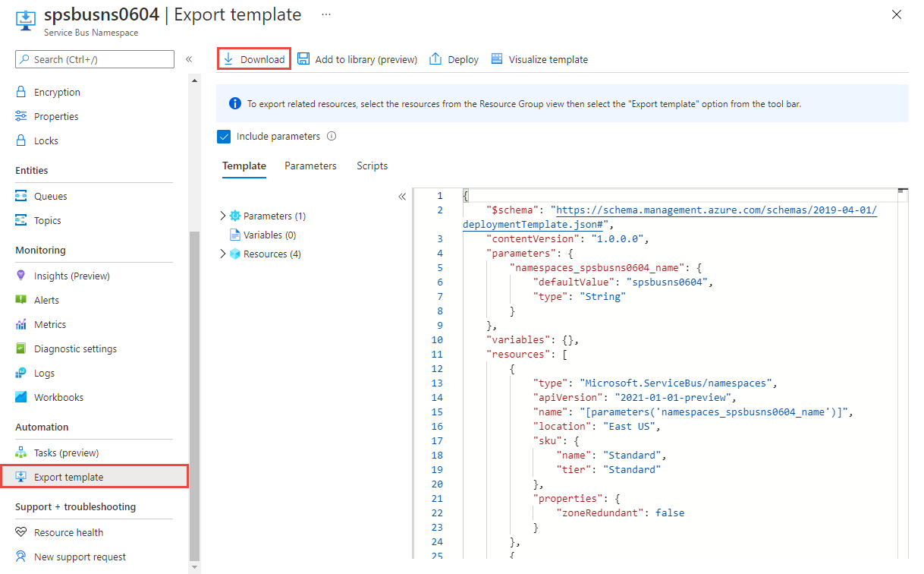Open the Metrics chart icon
This screenshot has height=574, width=924.
coord(21,324)
